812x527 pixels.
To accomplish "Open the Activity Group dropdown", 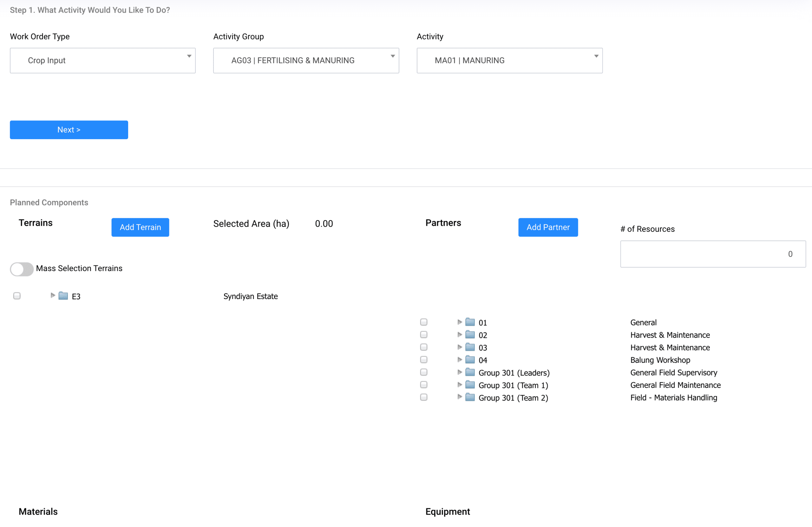I will tap(306, 60).
